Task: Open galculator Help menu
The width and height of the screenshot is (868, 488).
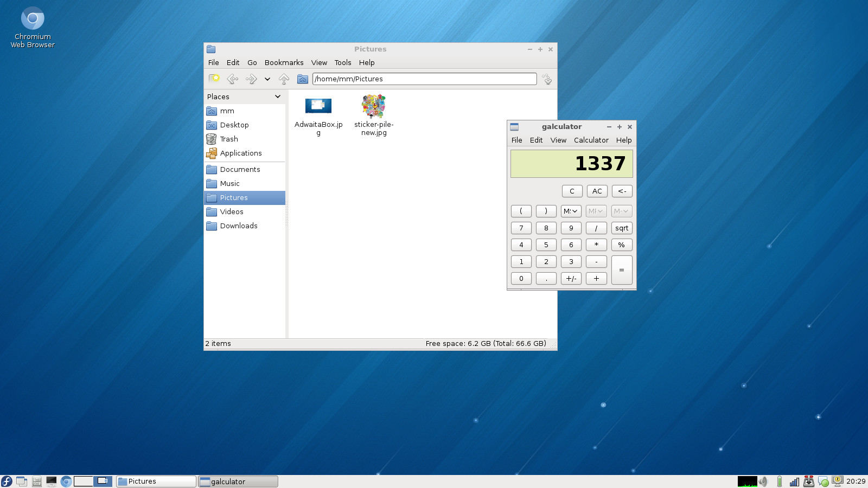Action: (624, 140)
